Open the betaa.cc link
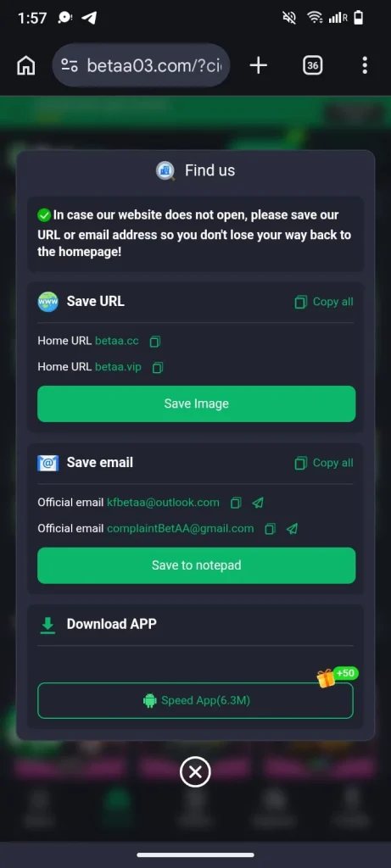The image size is (391, 868). (x=117, y=341)
